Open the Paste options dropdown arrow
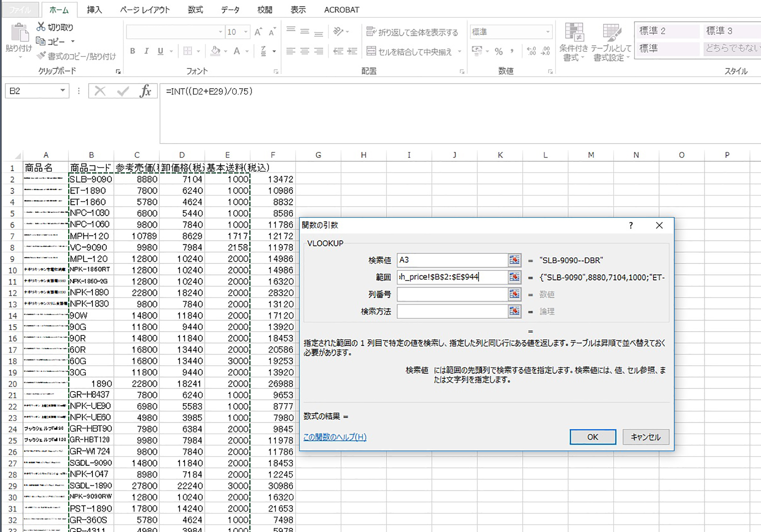The width and height of the screenshot is (761, 532). (x=20, y=58)
